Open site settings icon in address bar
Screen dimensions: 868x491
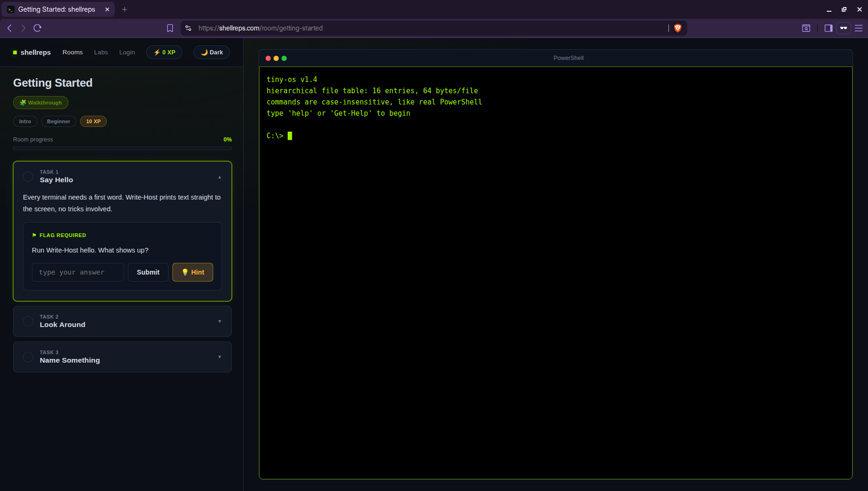[188, 28]
